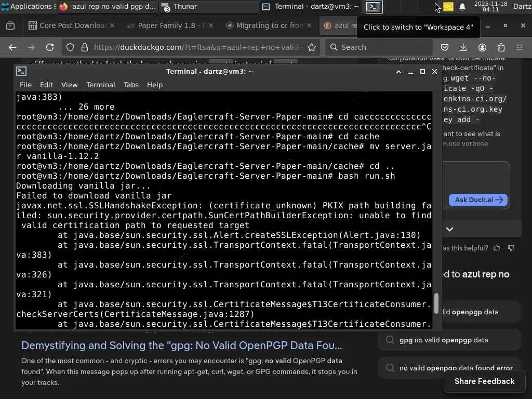Open the Terminal menu in menubar
This screenshot has width=532, height=399.
tap(100, 85)
